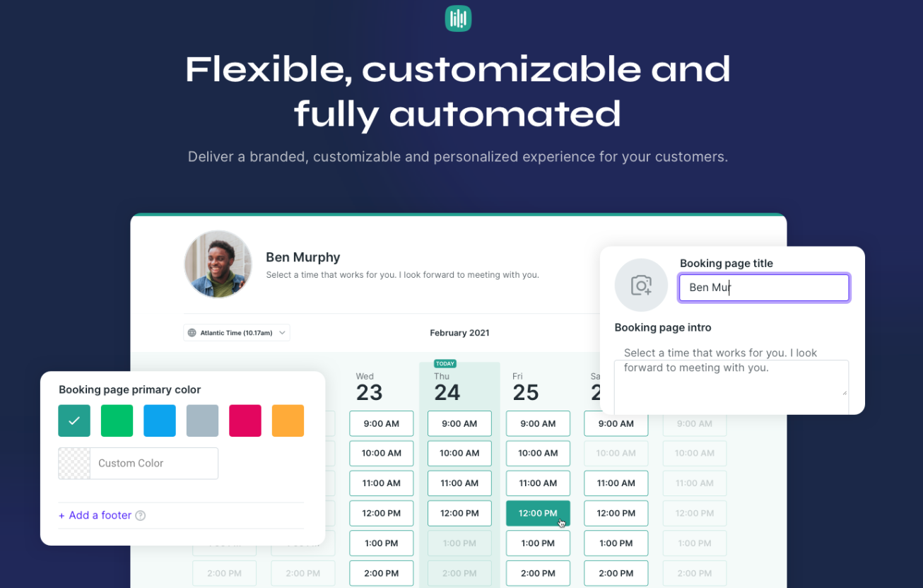
Task: Select Thursday 24 Today column header
Action: [x=447, y=385]
